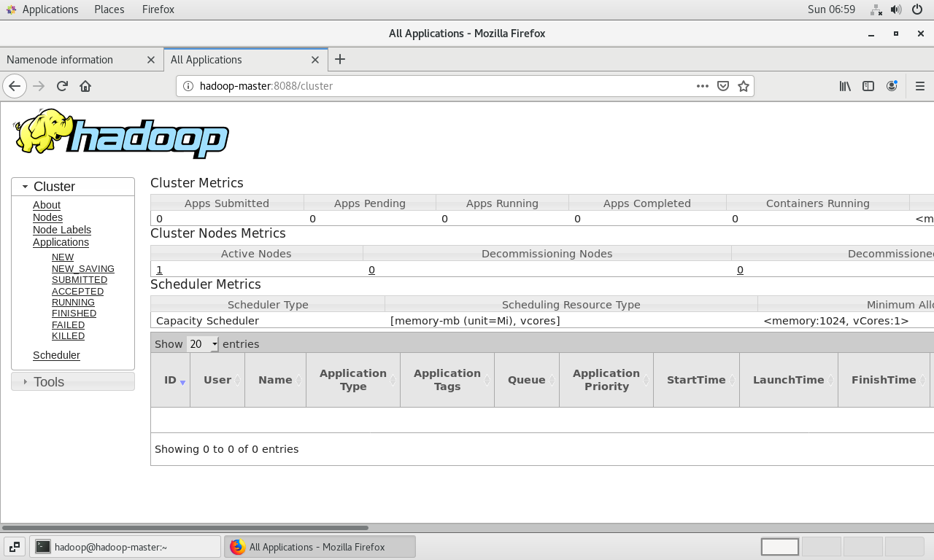934x560 pixels.
Task: Open the Firefox home page
Action: pos(85,86)
